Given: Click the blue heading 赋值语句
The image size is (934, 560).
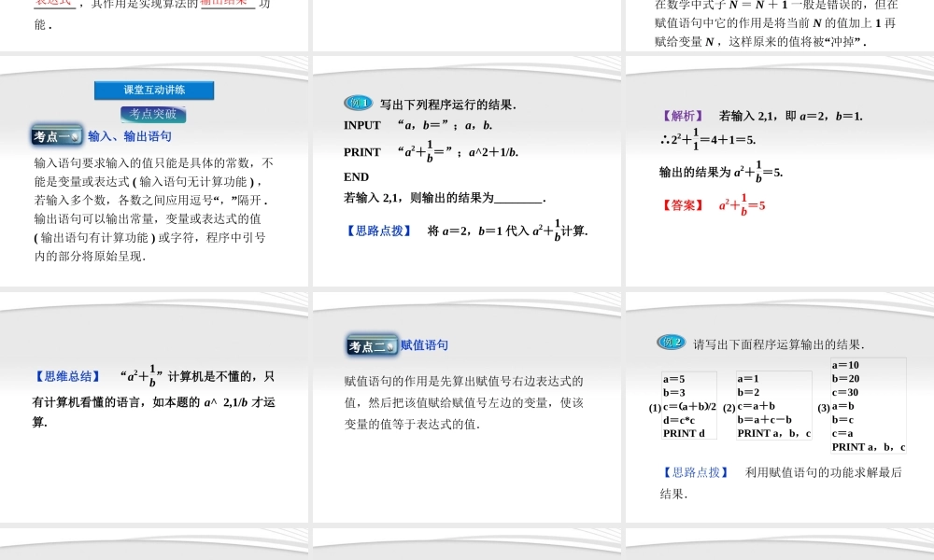Looking at the screenshot, I should 424,344.
